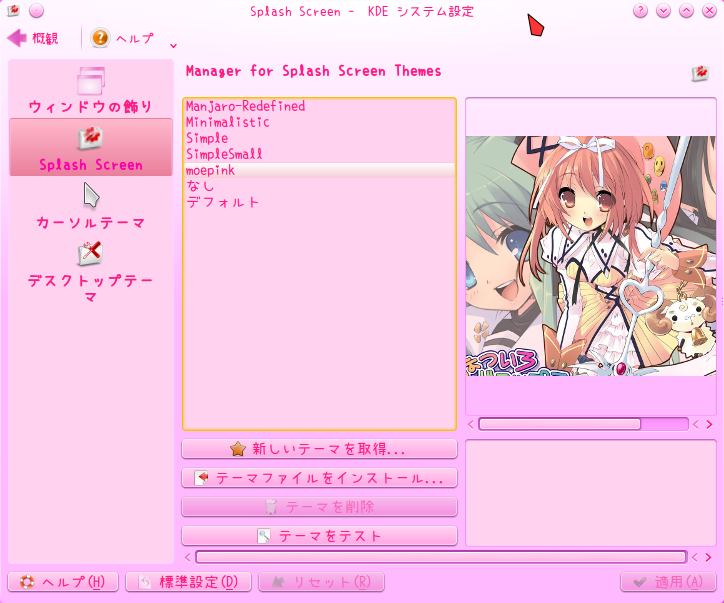Select the Manjaro-Redefined theme
724x603 pixels.
(319, 106)
